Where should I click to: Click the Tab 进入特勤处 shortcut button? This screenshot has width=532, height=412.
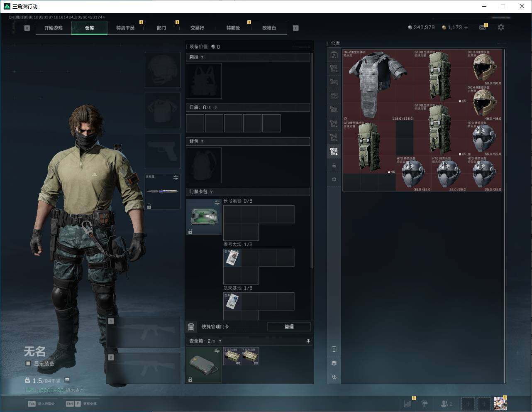[41, 404]
